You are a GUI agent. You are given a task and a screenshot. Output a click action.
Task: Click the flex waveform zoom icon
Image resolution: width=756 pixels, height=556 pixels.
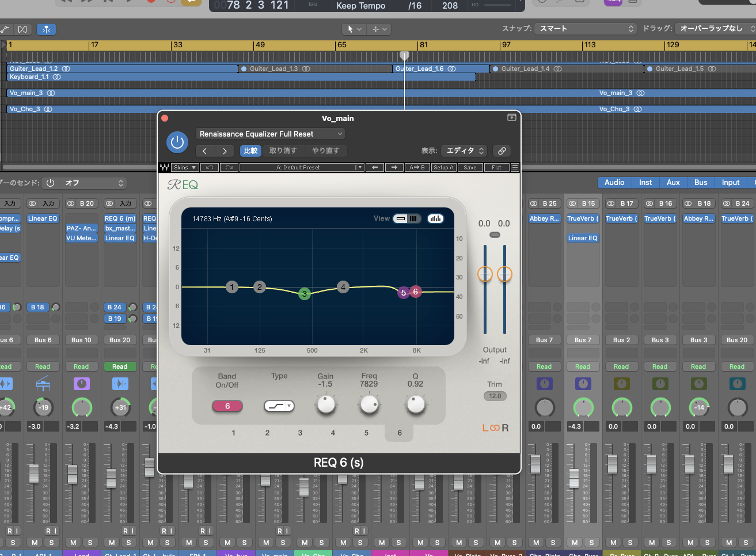pyautogui.click(x=22, y=29)
